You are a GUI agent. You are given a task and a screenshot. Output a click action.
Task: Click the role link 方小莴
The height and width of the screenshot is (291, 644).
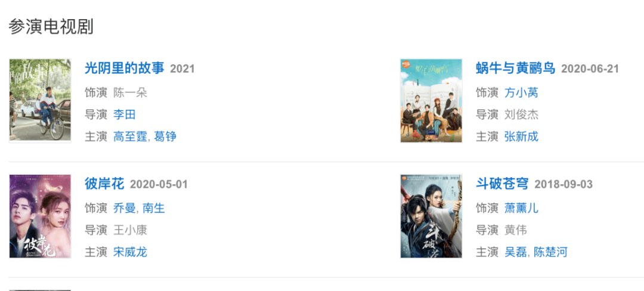[x=521, y=92]
